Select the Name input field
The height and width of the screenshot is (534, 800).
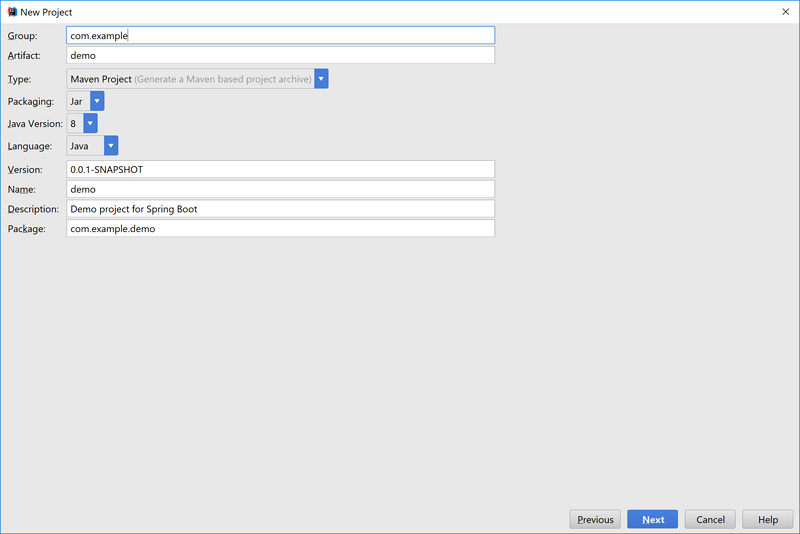click(x=280, y=189)
